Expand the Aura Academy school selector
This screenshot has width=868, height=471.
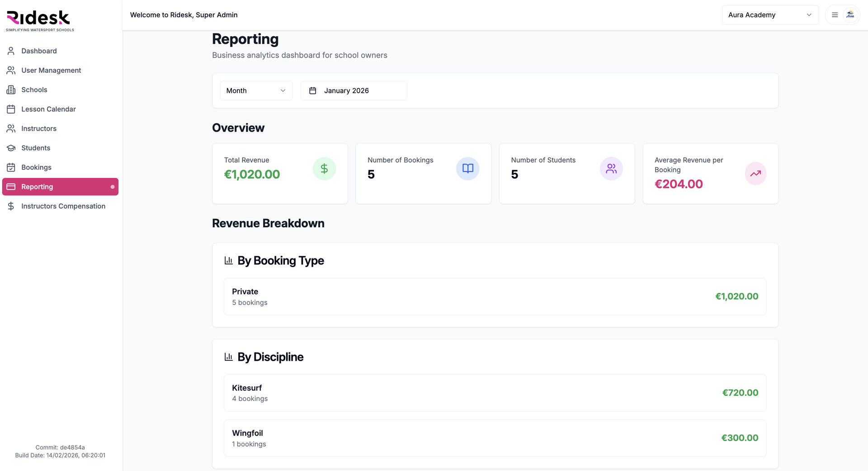click(770, 15)
